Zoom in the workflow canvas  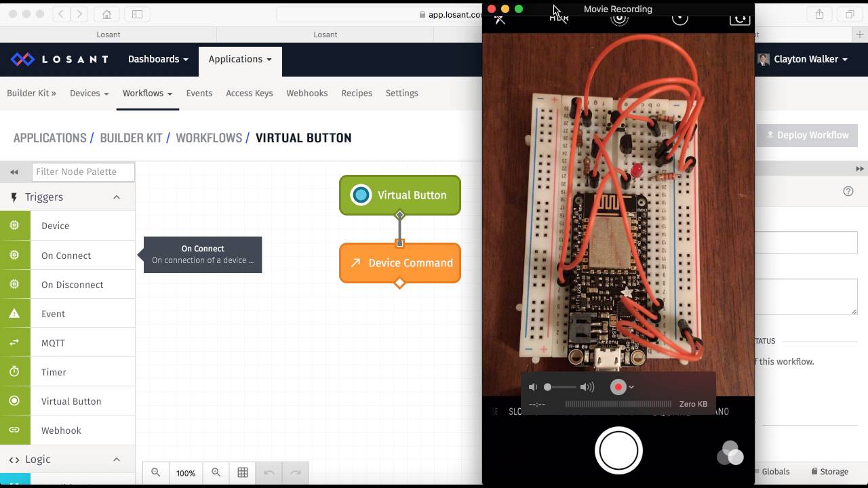click(216, 472)
